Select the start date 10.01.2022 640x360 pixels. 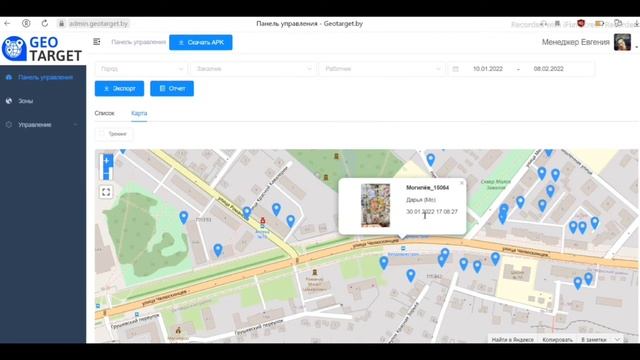point(488,69)
